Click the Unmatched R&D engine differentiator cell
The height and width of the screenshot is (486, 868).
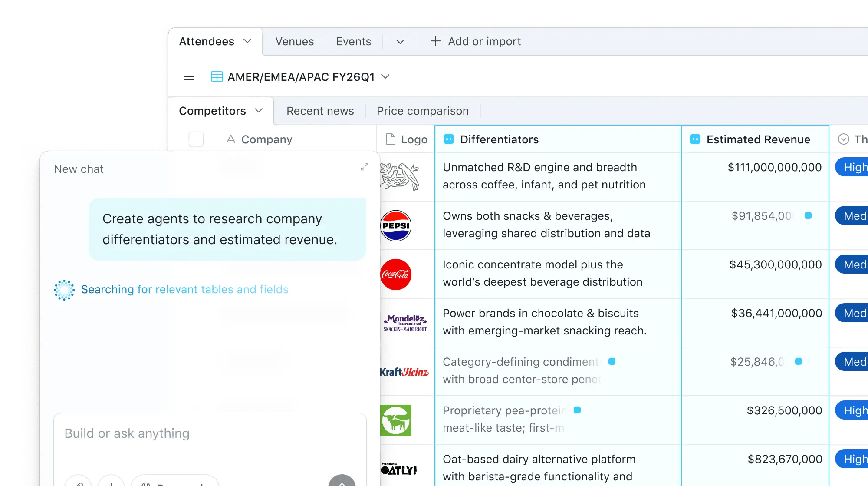click(558, 177)
